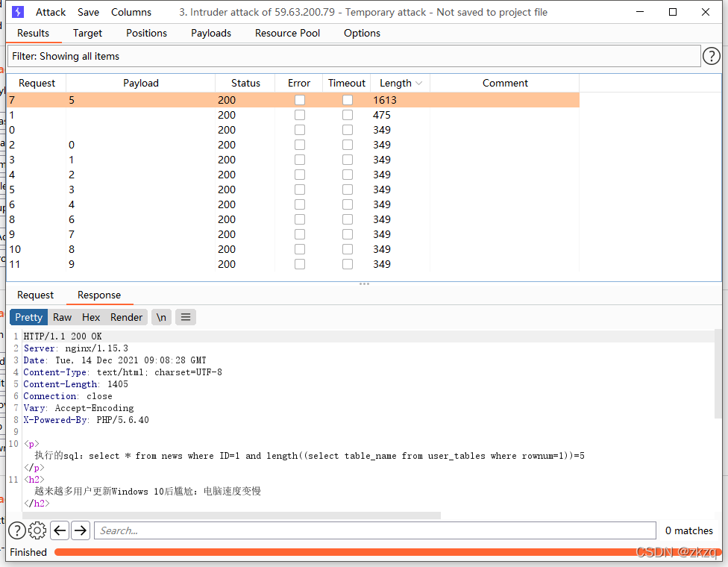Switch to the Resource Pool tab

point(287,33)
